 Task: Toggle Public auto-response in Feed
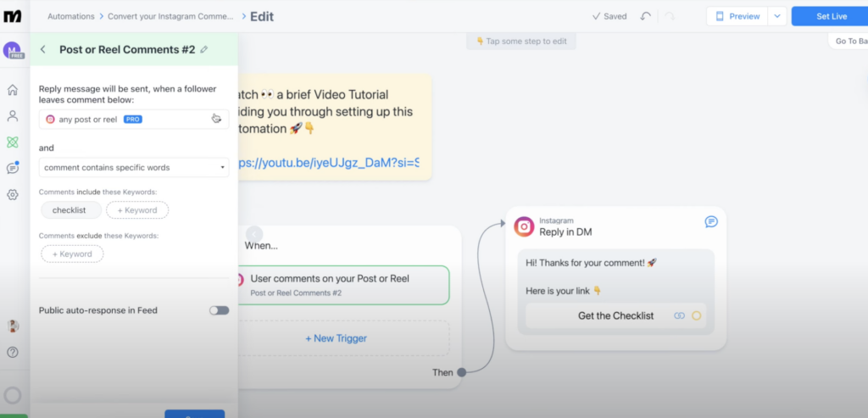[x=219, y=310]
